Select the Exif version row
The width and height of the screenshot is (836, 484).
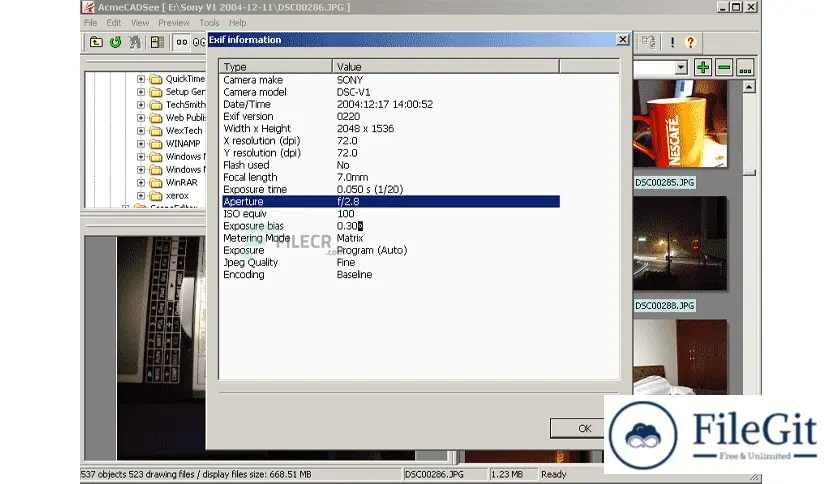pyautogui.click(x=391, y=116)
